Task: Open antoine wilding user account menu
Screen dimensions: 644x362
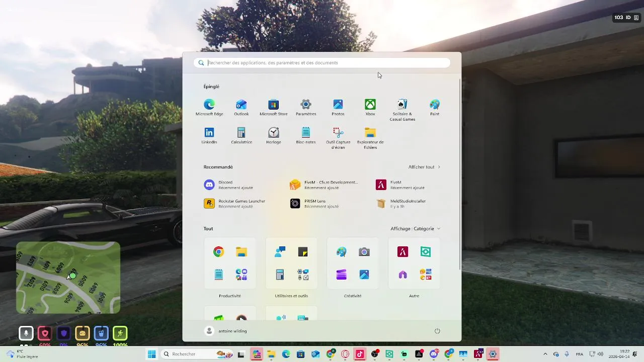Action: pyautogui.click(x=226, y=331)
